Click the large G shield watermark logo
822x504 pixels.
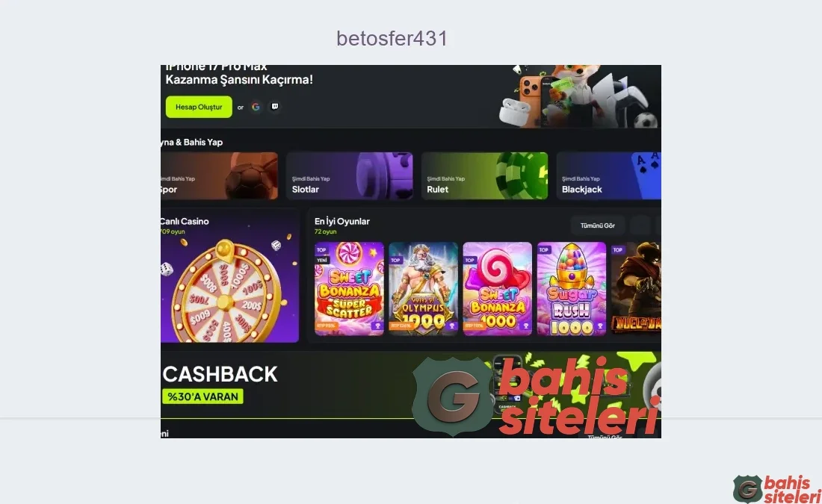[x=453, y=396]
